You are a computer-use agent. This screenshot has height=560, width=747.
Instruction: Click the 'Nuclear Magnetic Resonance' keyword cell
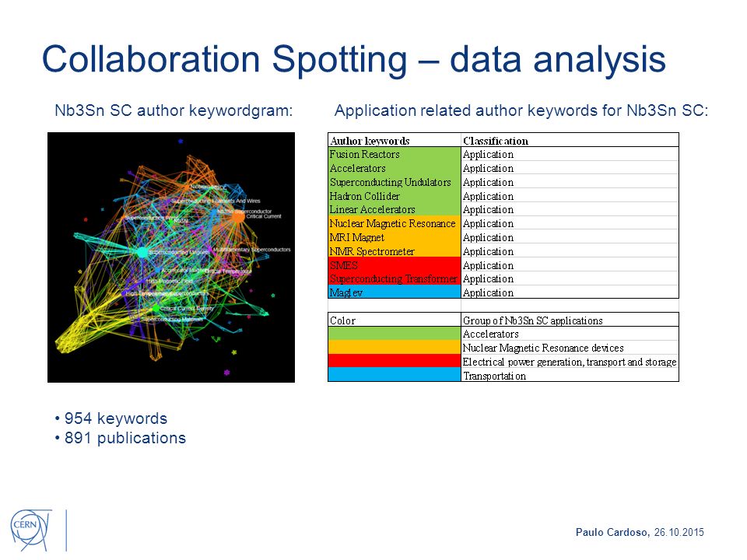tap(395, 223)
